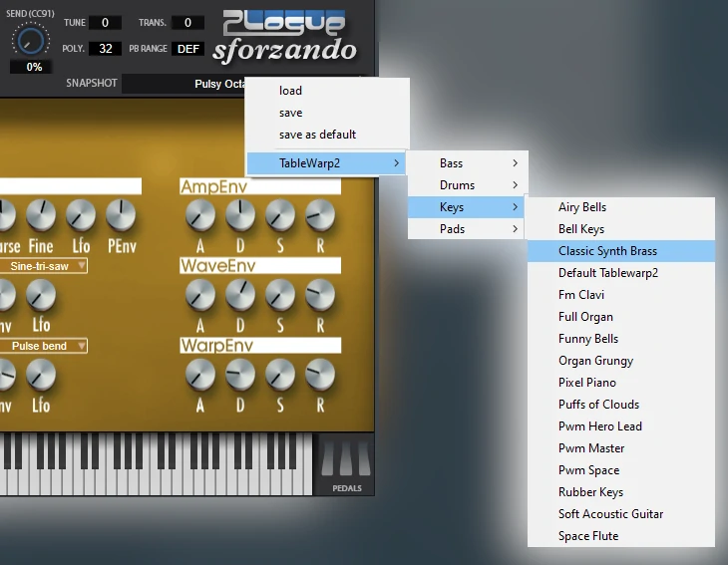
Task: Click the Fine tuning knob
Action: (41, 213)
